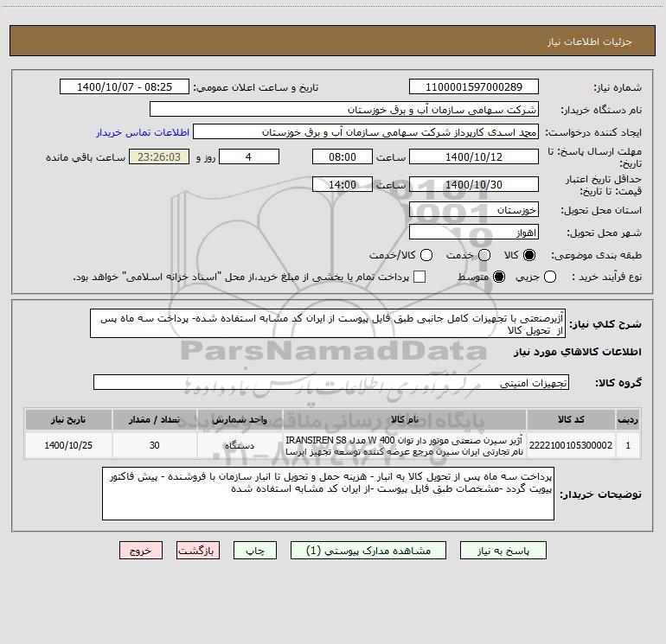The height and width of the screenshot is (644, 666).
Task: Click the پاسخ به نیاز button
Action: tap(503, 551)
